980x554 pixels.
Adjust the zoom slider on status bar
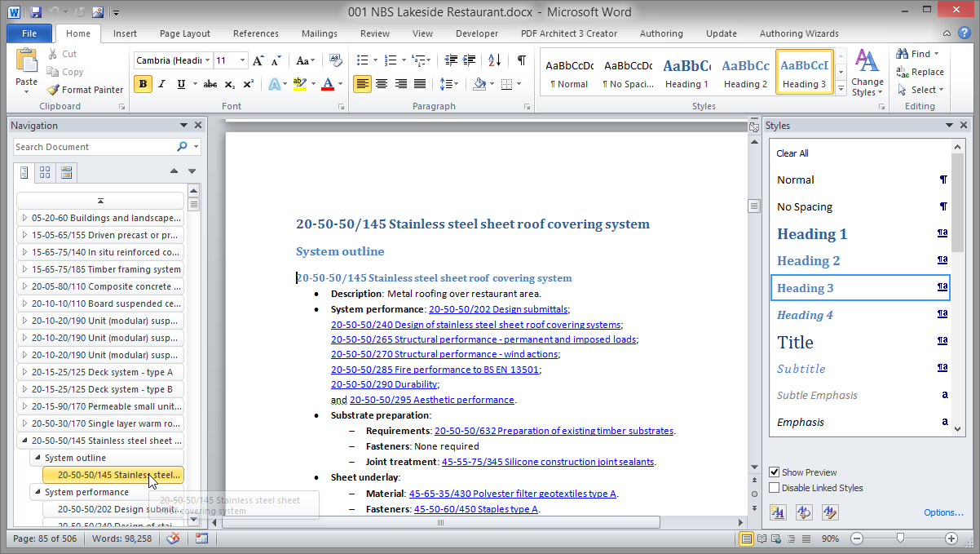tap(903, 538)
